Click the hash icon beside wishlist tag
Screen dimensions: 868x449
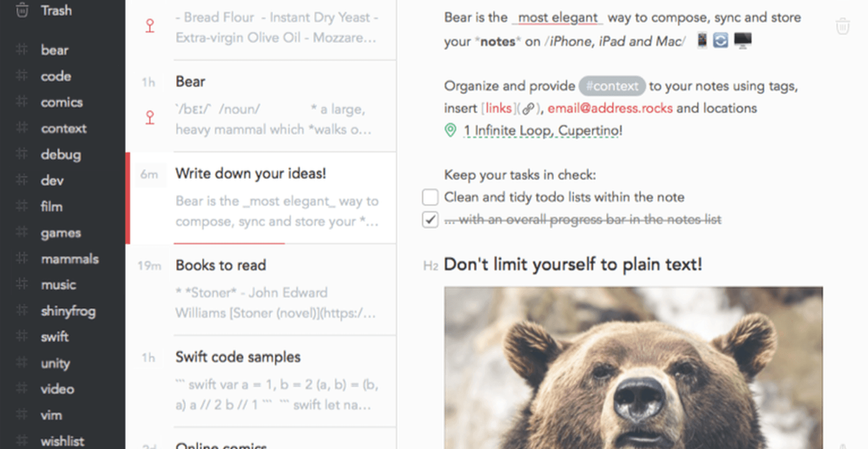pos(22,441)
